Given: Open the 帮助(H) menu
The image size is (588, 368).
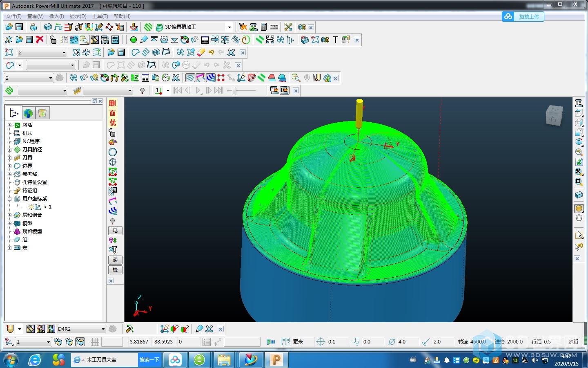Looking at the screenshot, I should (x=122, y=16).
